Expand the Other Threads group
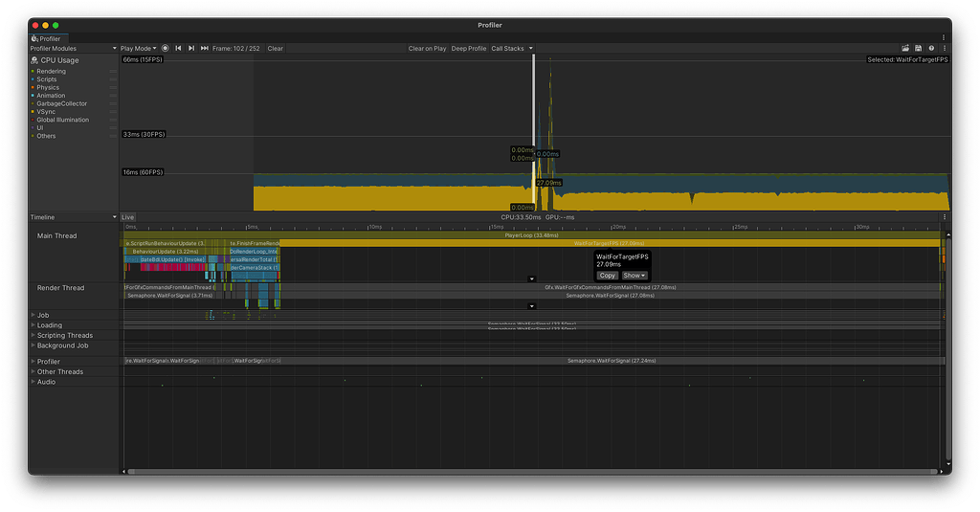 pyautogui.click(x=33, y=371)
